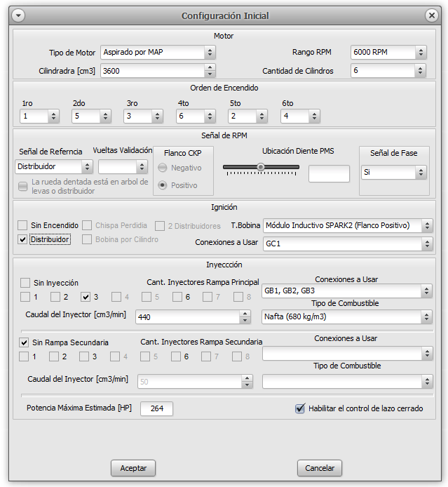
Task: Disable Habilitar el control de lazo cerrado
Action: click(x=299, y=408)
